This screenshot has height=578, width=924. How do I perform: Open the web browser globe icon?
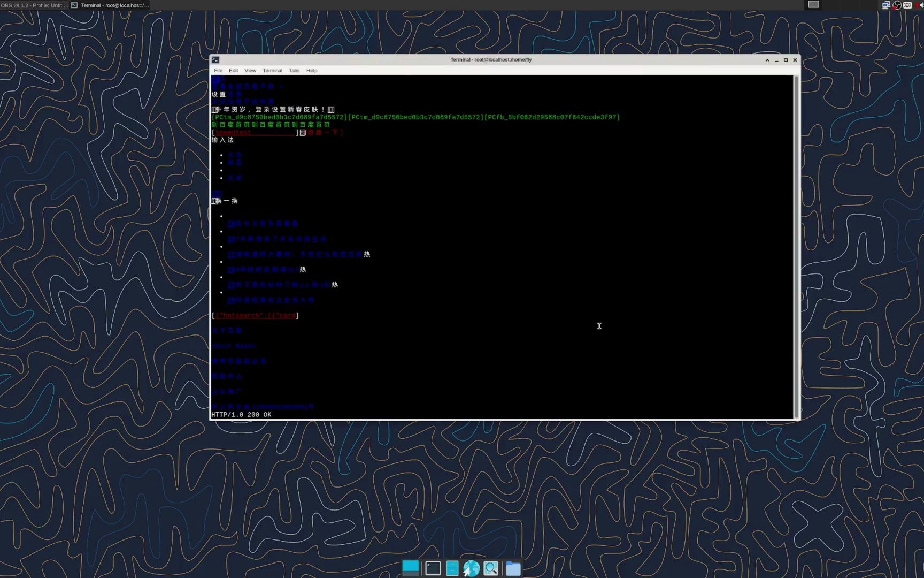[471, 567]
